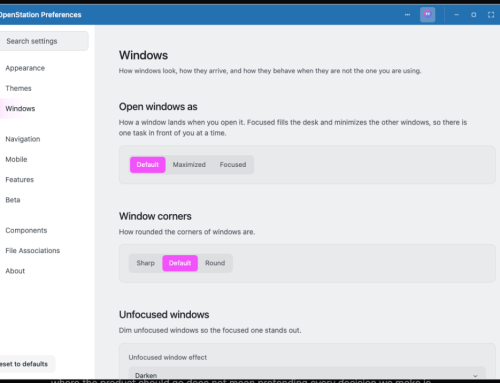This screenshot has height=383, width=500.
Task: Open File Associations settings
Action: coord(33,251)
